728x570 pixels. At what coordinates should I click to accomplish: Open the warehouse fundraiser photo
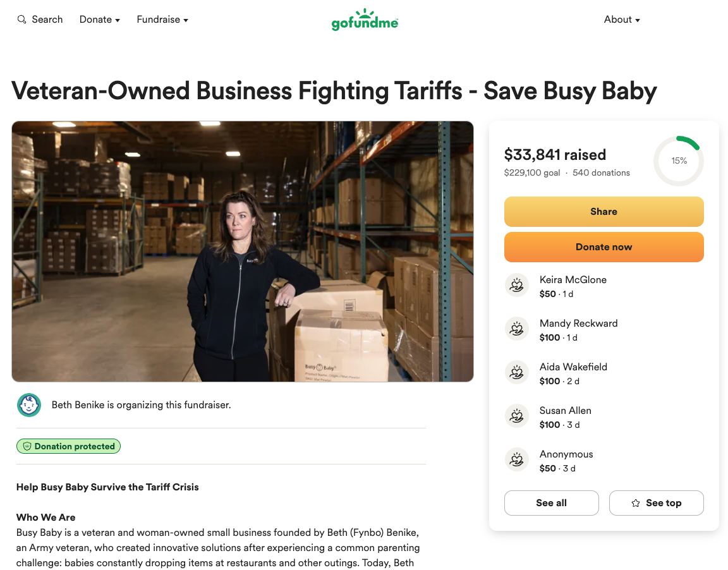[243, 252]
